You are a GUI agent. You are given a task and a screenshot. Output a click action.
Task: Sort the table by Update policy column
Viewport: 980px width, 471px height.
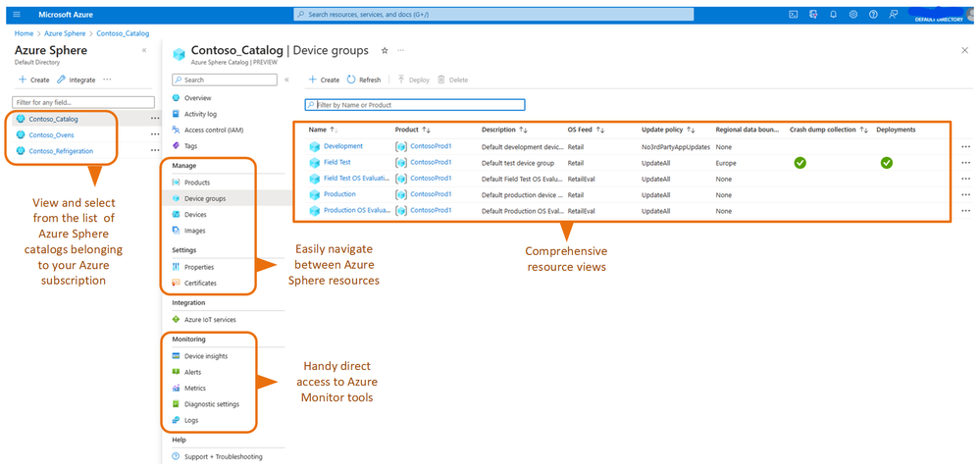click(691, 131)
